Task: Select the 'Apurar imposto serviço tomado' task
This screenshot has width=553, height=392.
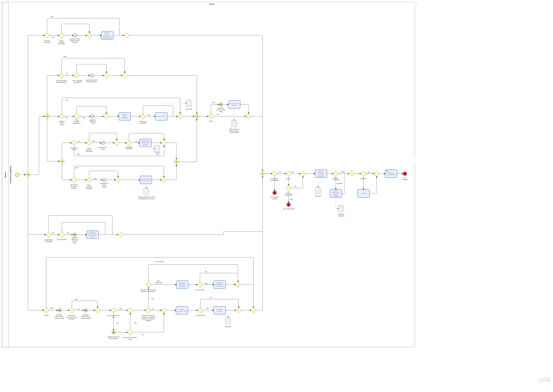Action: [146, 180]
